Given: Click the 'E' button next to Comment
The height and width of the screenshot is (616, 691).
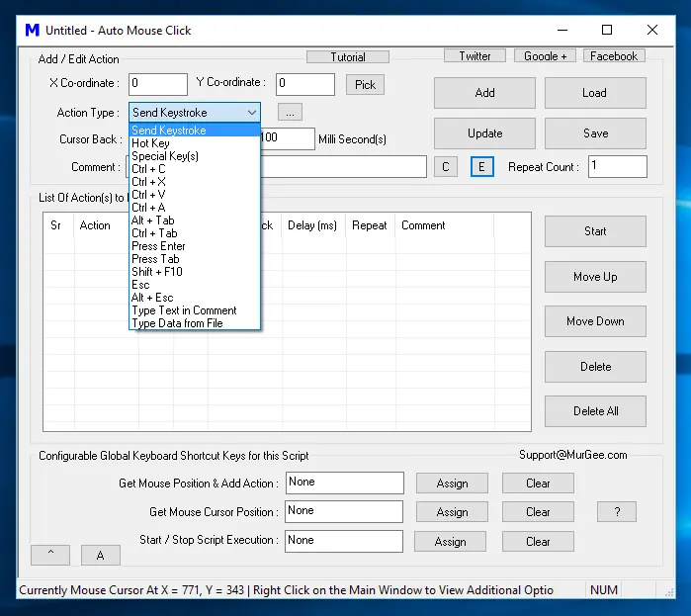Looking at the screenshot, I should coord(481,167).
